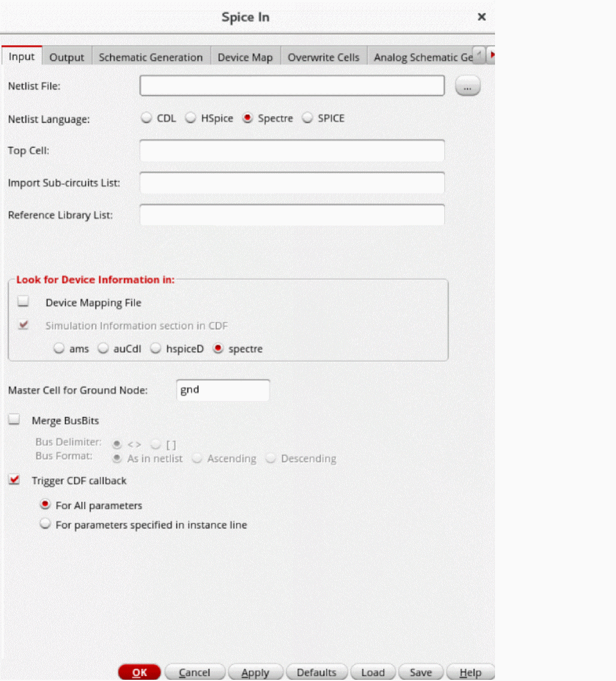Image resolution: width=616 pixels, height=681 pixels.
Task: Click the Cancel button
Action: click(194, 672)
